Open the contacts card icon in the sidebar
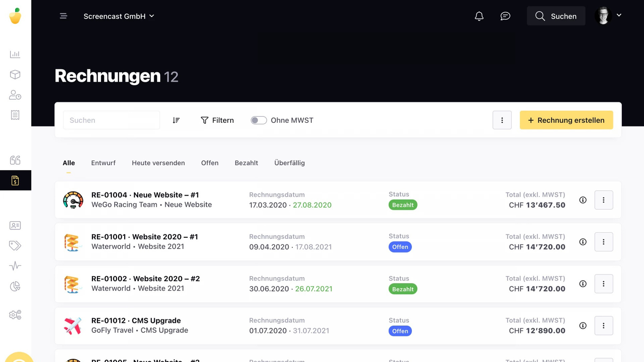 (15, 225)
